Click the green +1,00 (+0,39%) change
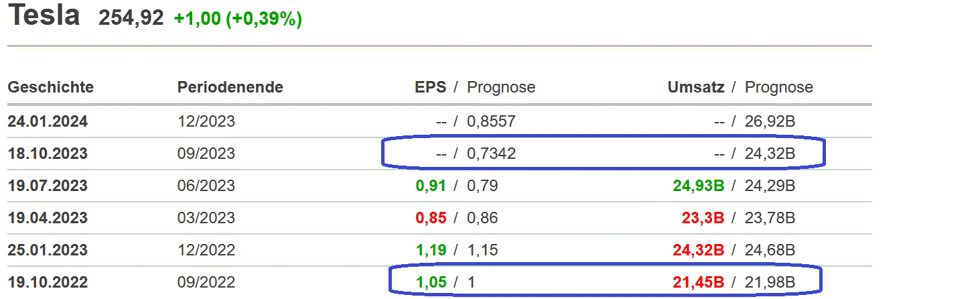Screen dimensions: 980x299 coord(238,19)
